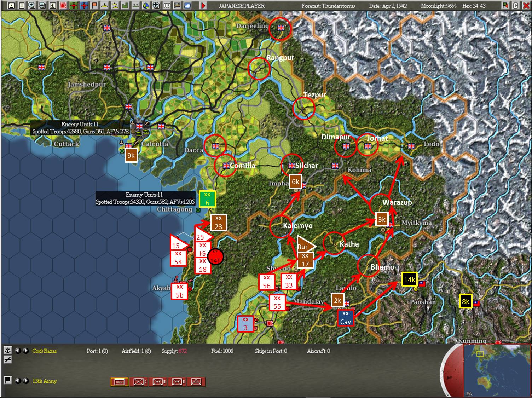Click the airfield plane icon below anchor
Image resolution: width=532 pixels, height=398 pixels.
(x=7, y=359)
